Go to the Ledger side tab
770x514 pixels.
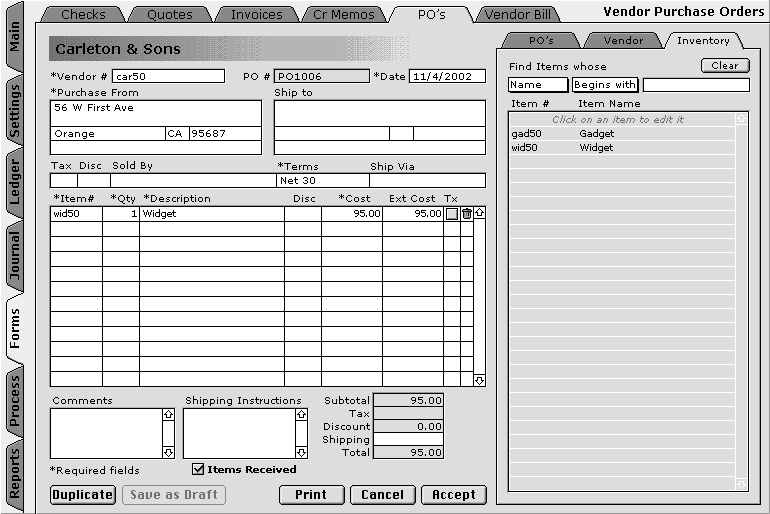point(15,183)
